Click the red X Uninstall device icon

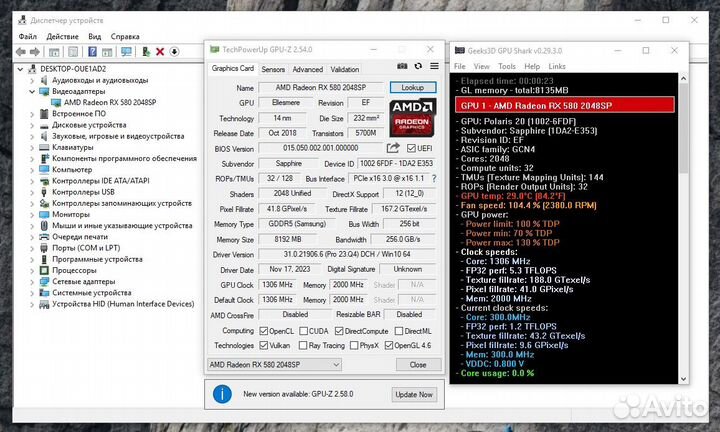click(160, 51)
